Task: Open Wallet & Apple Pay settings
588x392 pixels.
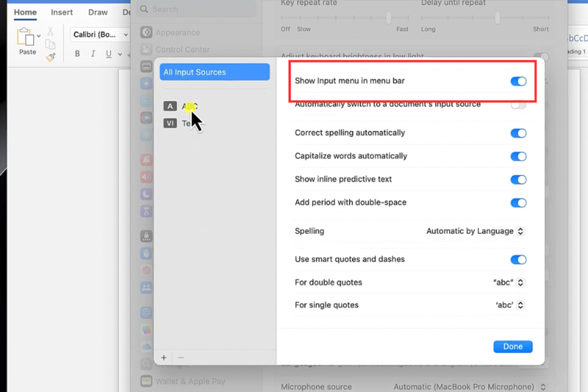Action: 190,382
